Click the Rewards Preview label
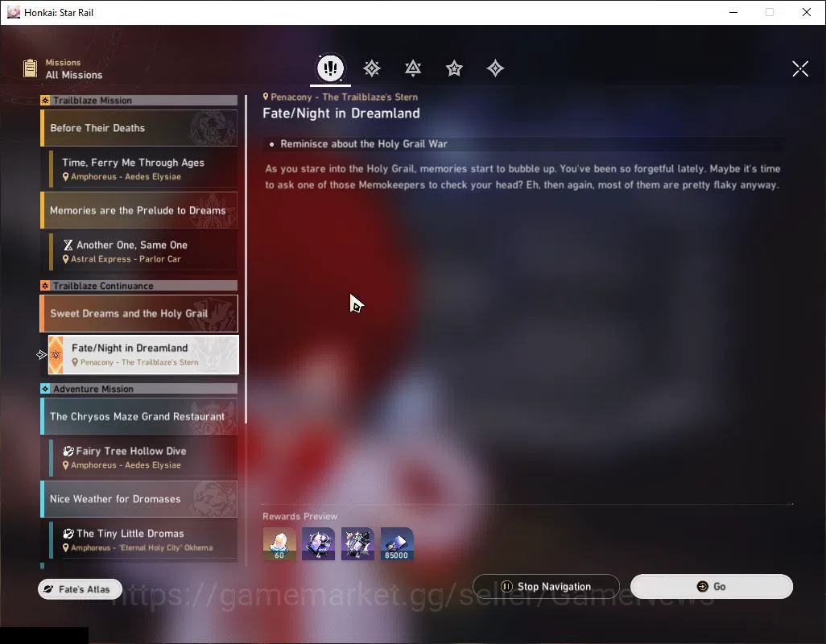 click(x=299, y=517)
